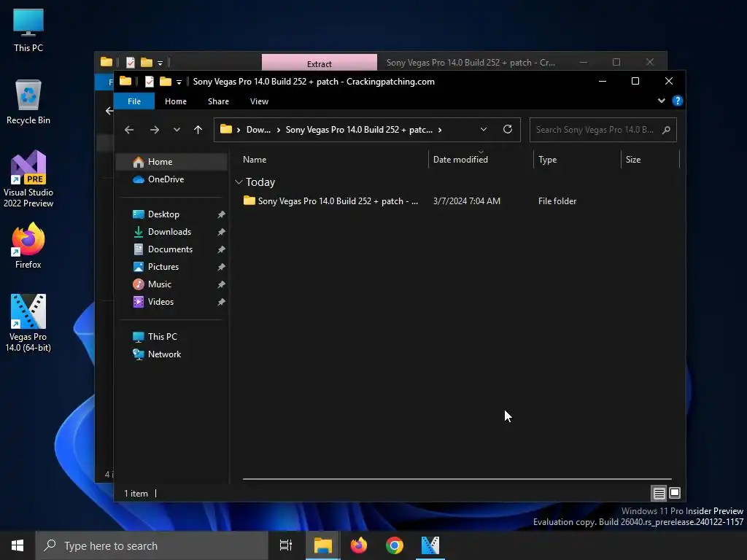Screen dimensions: 747x560
Task: Open Recent locations dropdown arrow
Action: 177,130
